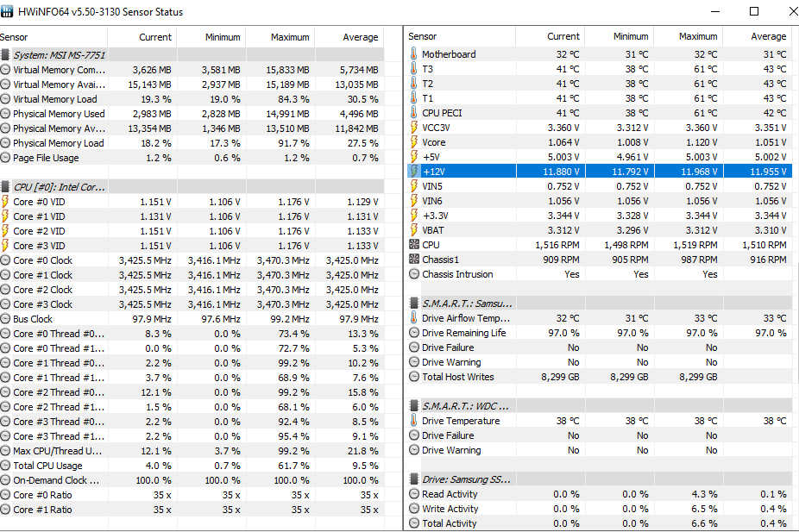Maximize the HWiNFO64 Sensor Status window
799x532 pixels.
[754, 12]
